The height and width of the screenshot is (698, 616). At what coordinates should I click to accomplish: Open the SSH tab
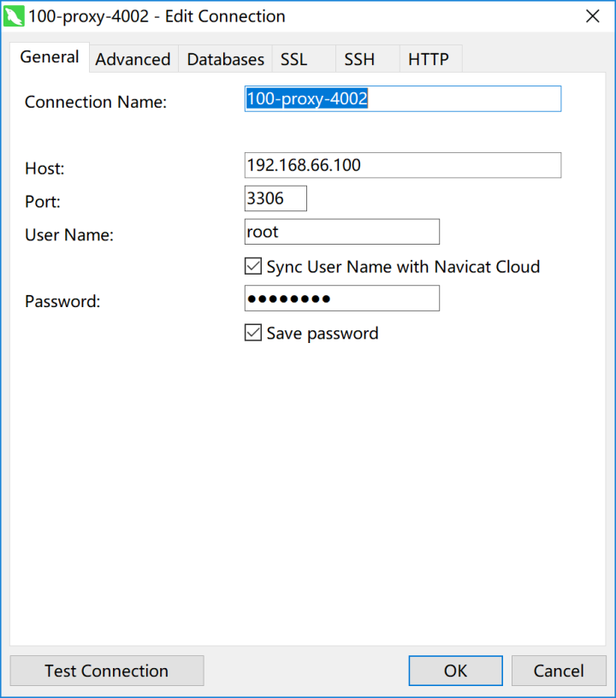tap(368, 59)
